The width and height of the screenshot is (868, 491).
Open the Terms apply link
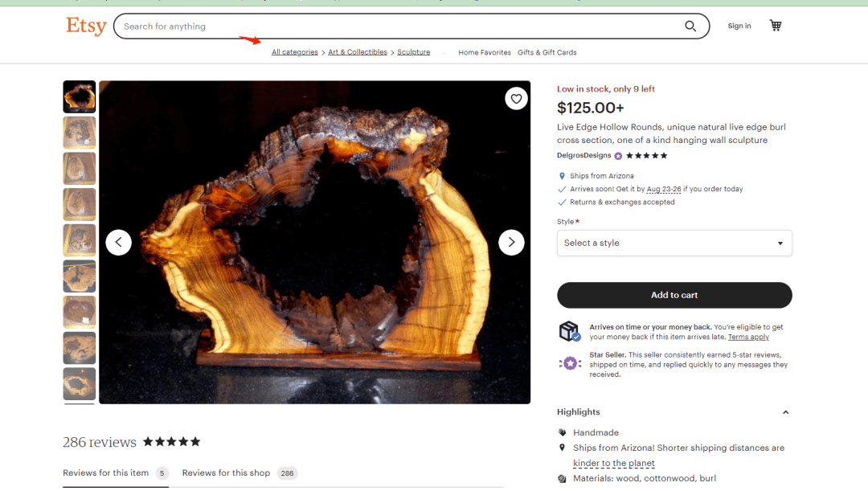coord(748,338)
